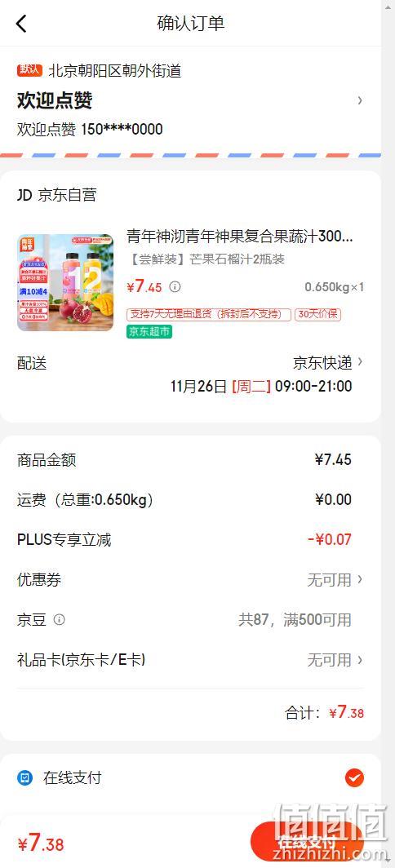Viewport: 395px width, 868px height.
Task: Tap the PLUS专享立减 discount row
Action: pos(191,539)
